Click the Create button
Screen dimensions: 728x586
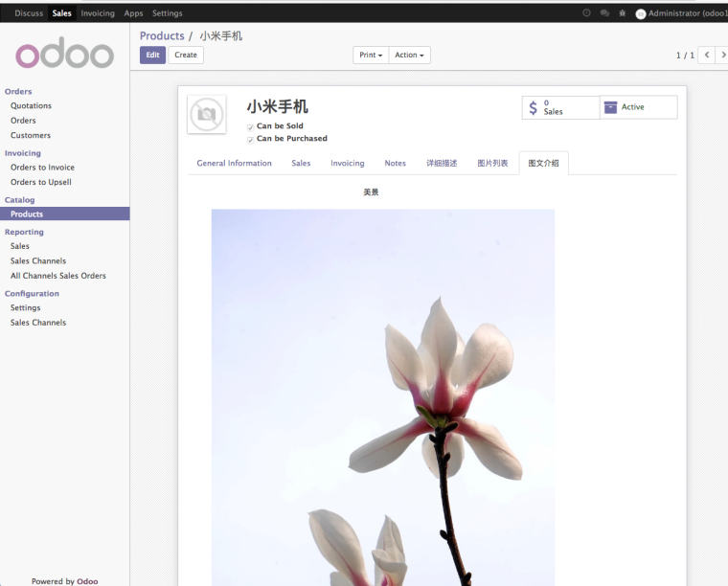(186, 55)
